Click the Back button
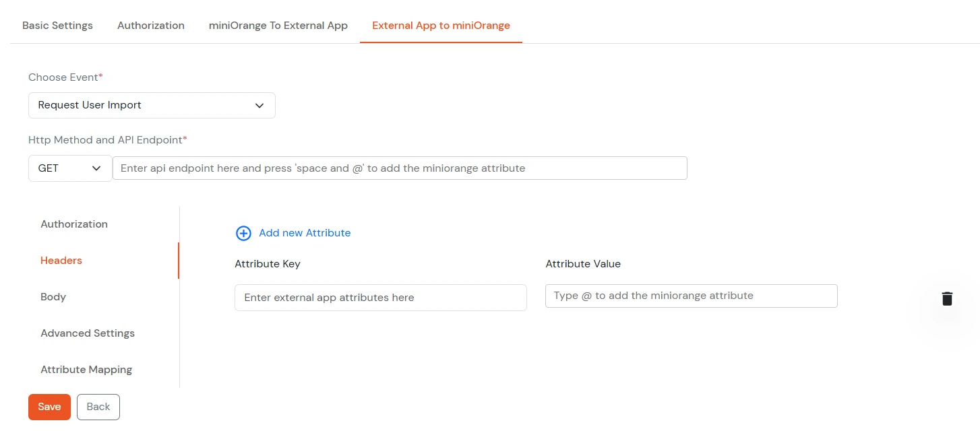Viewport: 980px width, 431px height. tap(98, 407)
